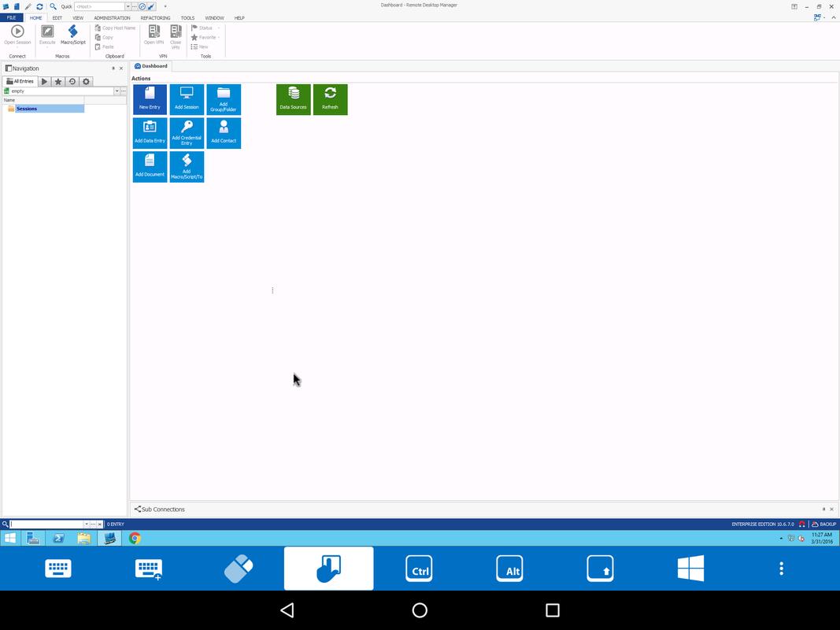Show opened sessions in Navigation (play icon)

pyautogui.click(x=44, y=81)
